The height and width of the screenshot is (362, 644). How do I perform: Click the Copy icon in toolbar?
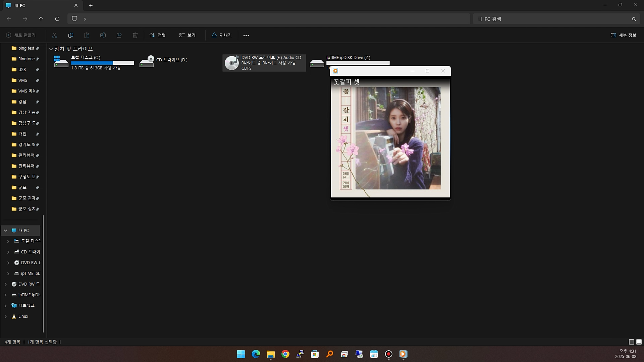coord(71,35)
